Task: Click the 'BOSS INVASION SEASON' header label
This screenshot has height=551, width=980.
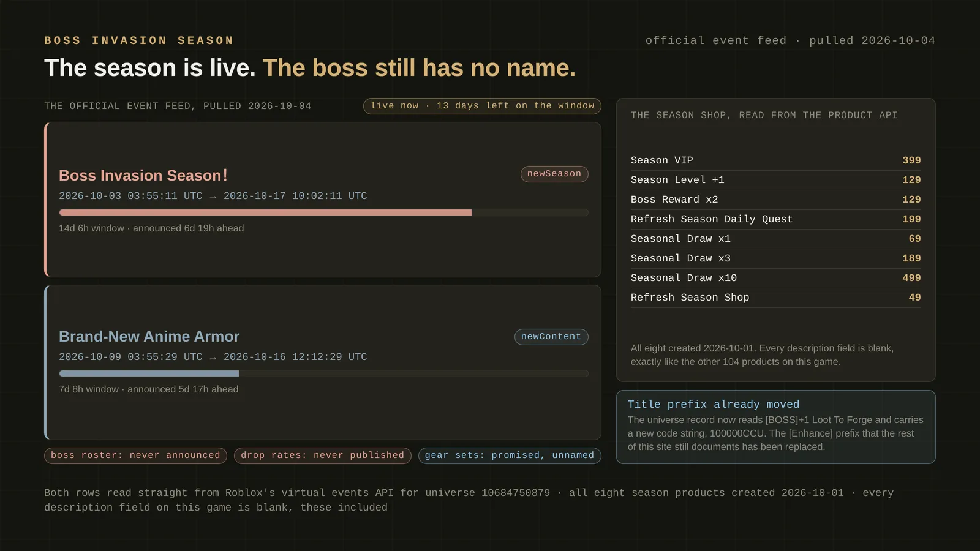Action: [x=139, y=40]
